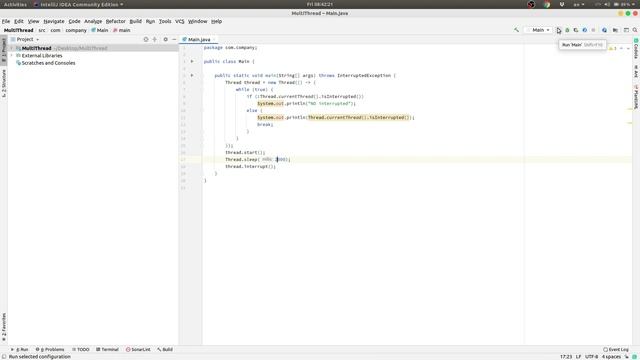Click the company breadcrumb
640x360 pixels.
click(x=76, y=30)
